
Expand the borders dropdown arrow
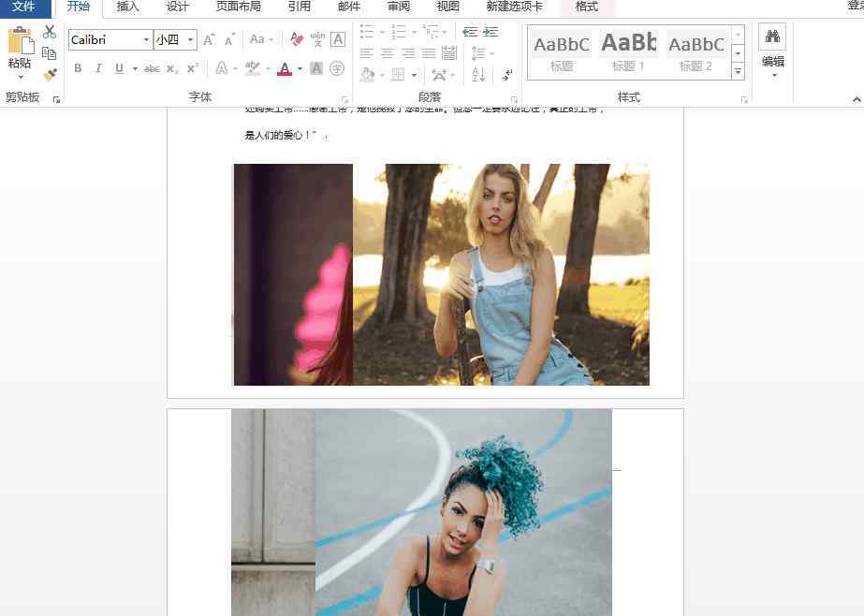tap(414, 74)
